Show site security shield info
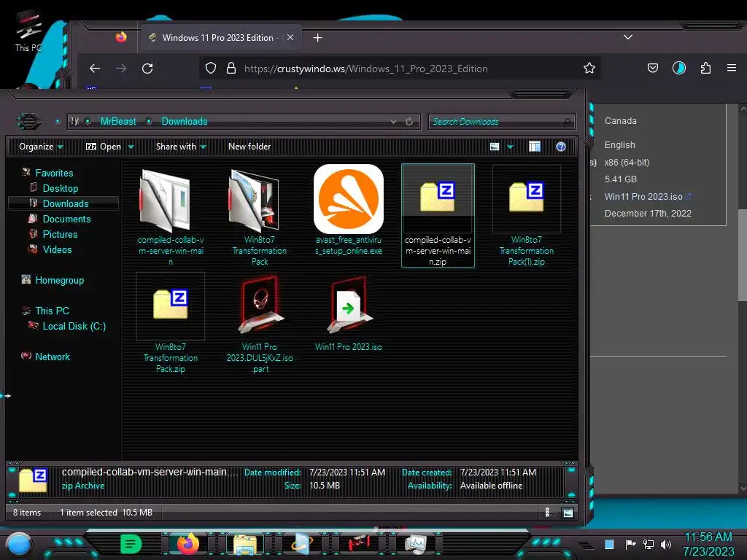 211,68
